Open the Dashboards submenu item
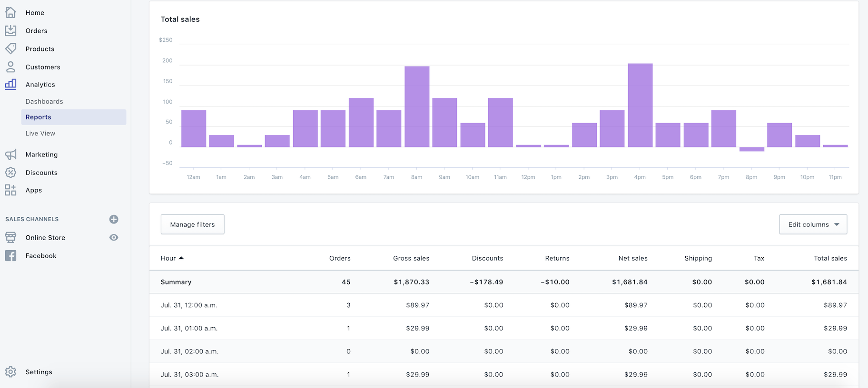The height and width of the screenshot is (388, 868). click(x=44, y=101)
